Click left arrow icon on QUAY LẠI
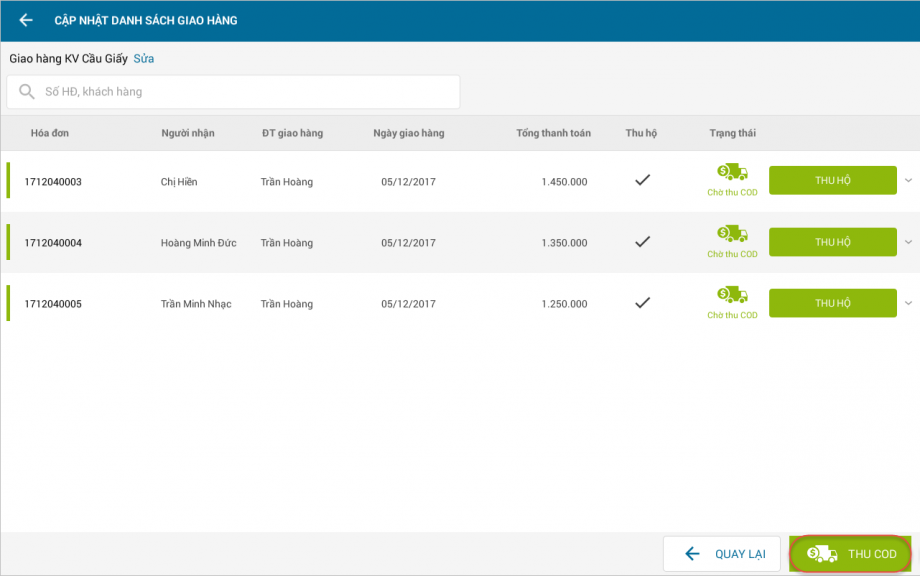 692,554
